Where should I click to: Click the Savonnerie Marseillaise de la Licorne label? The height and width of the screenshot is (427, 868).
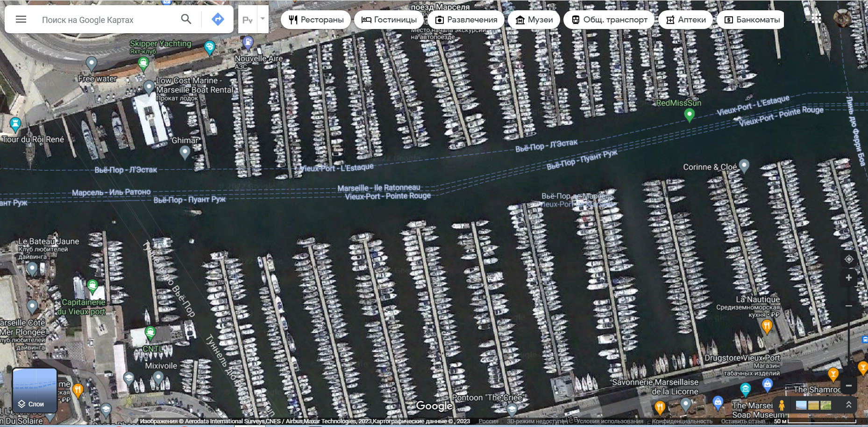point(655,387)
